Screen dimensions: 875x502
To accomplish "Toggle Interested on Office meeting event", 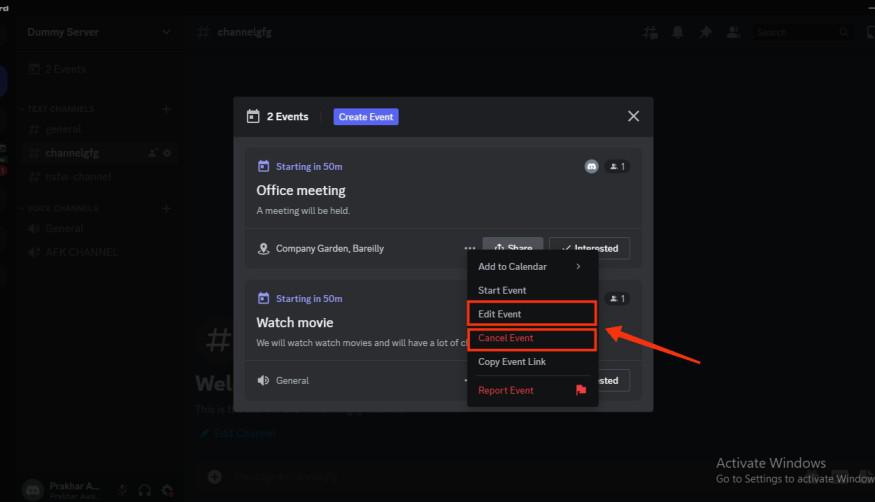I will pos(589,248).
